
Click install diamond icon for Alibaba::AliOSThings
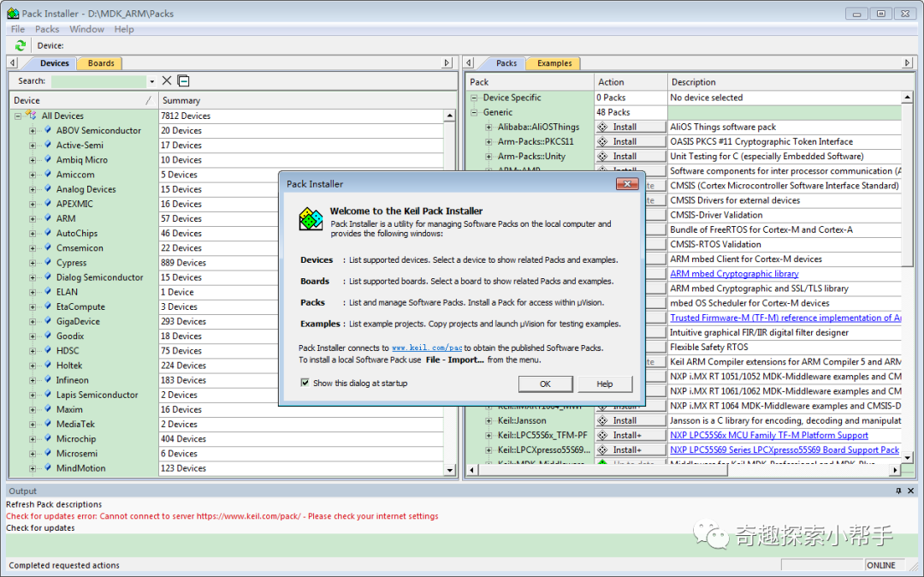tap(602, 127)
